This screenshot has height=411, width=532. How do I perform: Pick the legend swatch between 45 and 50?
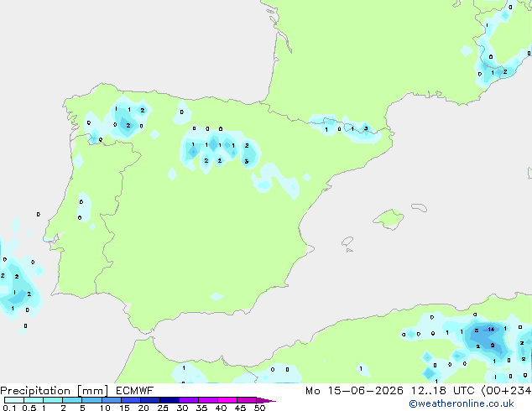(247, 400)
